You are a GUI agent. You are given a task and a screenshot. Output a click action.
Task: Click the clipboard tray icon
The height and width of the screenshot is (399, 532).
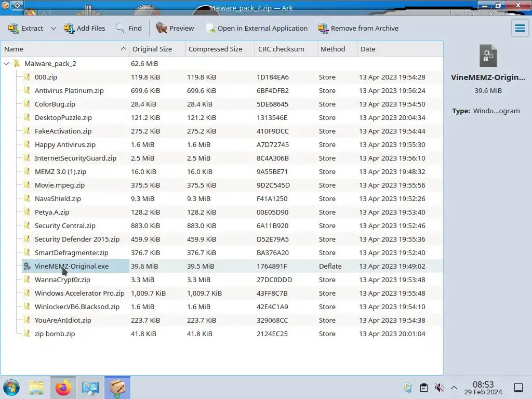click(x=423, y=388)
